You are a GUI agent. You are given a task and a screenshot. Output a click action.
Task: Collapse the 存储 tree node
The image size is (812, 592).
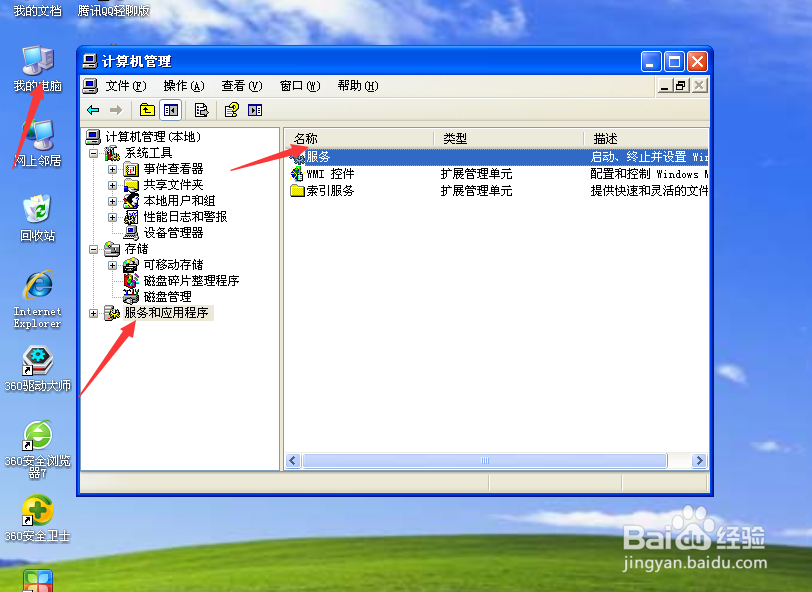pyautogui.click(x=94, y=249)
